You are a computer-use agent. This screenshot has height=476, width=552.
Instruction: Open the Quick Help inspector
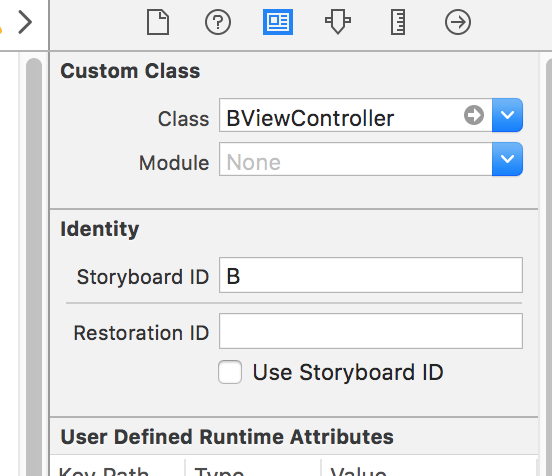click(x=218, y=22)
